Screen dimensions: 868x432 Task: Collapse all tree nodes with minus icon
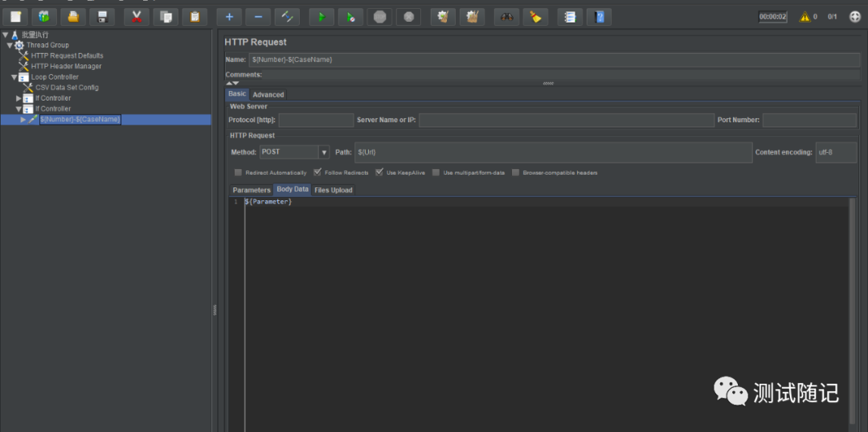click(258, 17)
